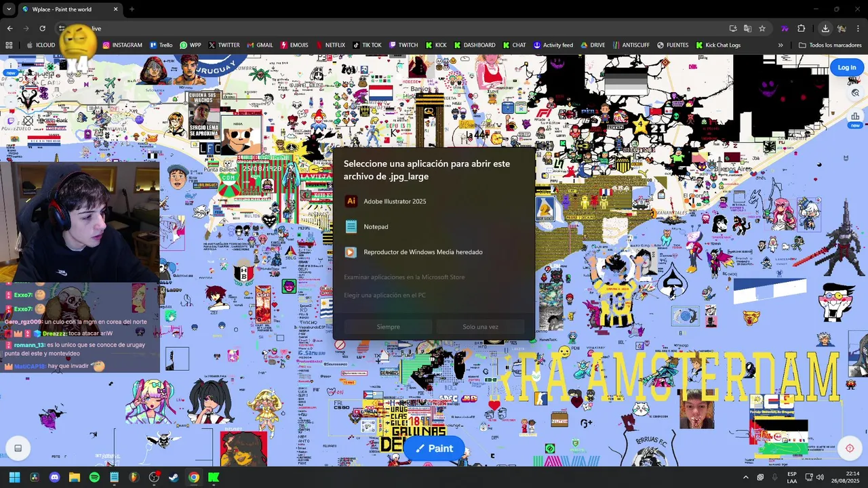Show hidden system tray icons
Image resolution: width=868 pixels, height=488 pixels.
[x=746, y=477]
